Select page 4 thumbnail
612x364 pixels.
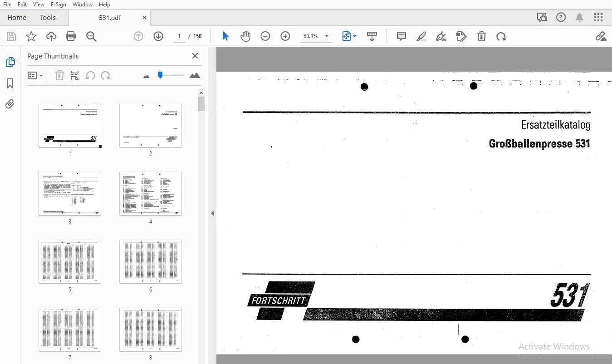[x=151, y=193]
